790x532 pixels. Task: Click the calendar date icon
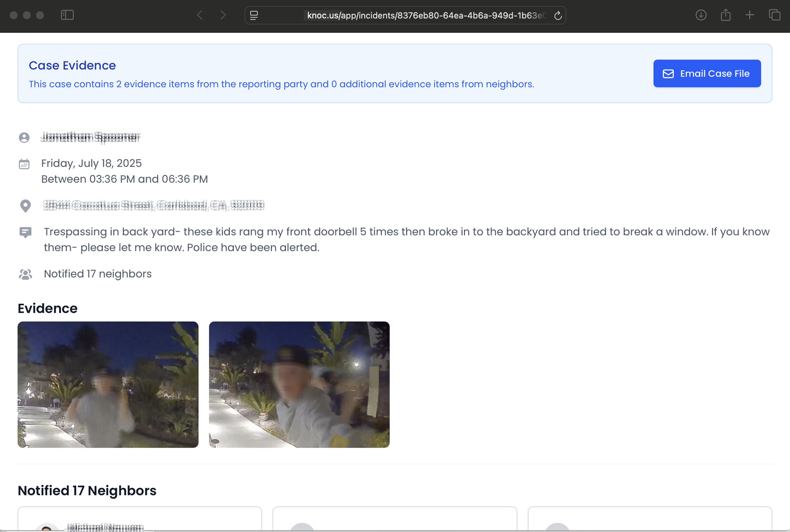(24, 164)
